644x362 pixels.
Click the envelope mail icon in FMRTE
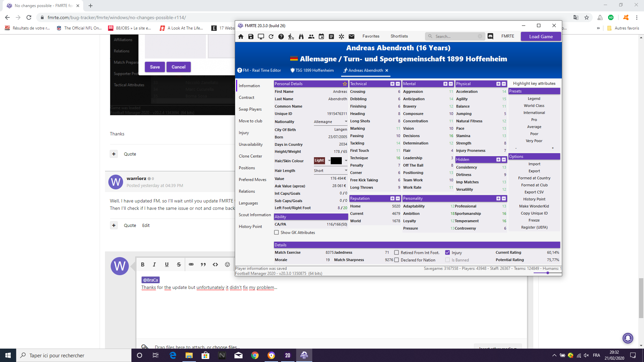pos(352,37)
